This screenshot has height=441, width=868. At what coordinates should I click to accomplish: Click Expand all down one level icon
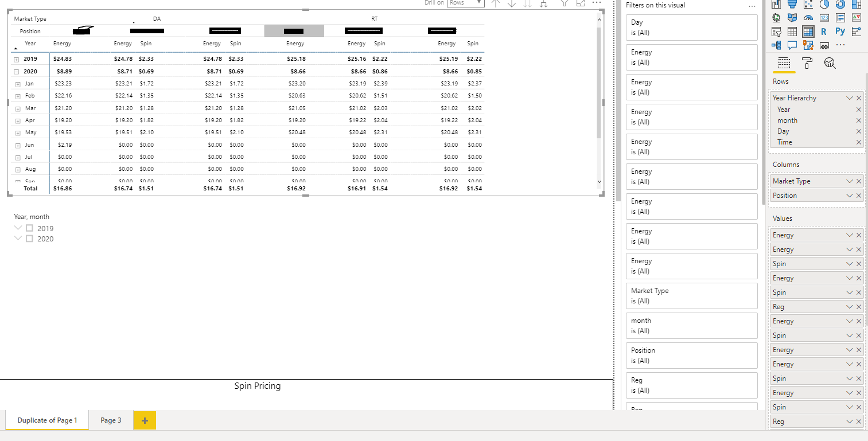[543, 3]
